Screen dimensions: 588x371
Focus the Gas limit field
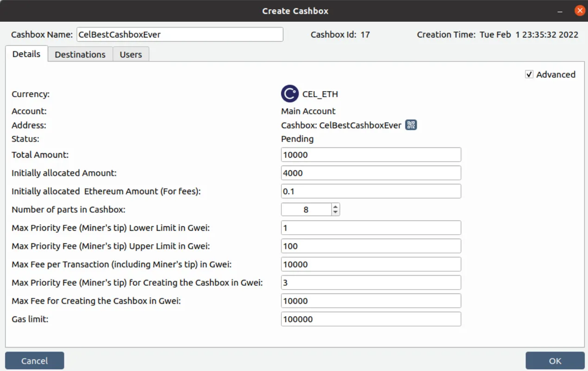(x=371, y=319)
